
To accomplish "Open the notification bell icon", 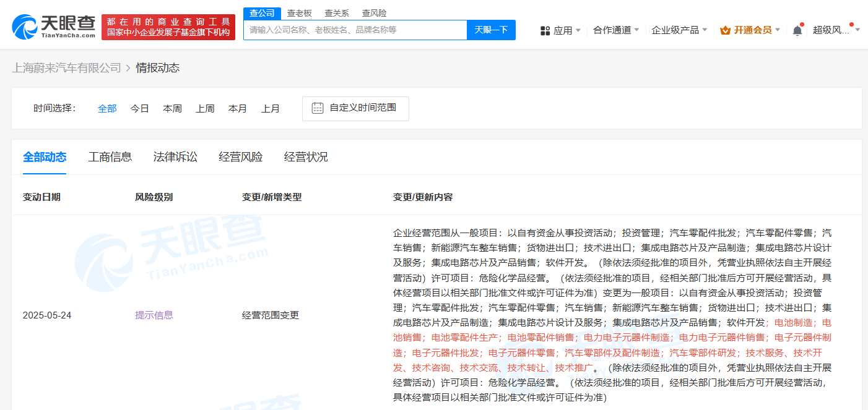I will pyautogui.click(x=797, y=30).
